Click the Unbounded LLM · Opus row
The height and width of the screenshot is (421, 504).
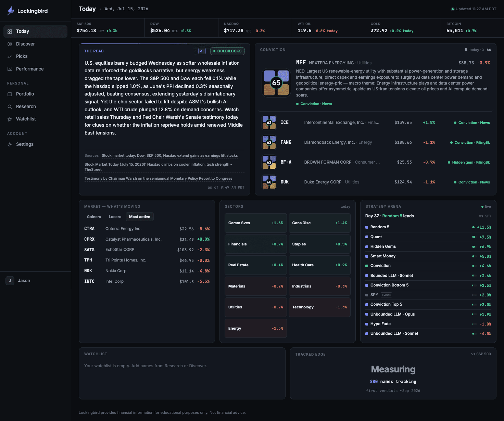pyautogui.click(x=428, y=314)
